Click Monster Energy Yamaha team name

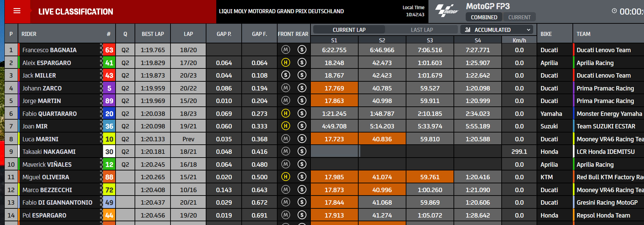(609, 114)
